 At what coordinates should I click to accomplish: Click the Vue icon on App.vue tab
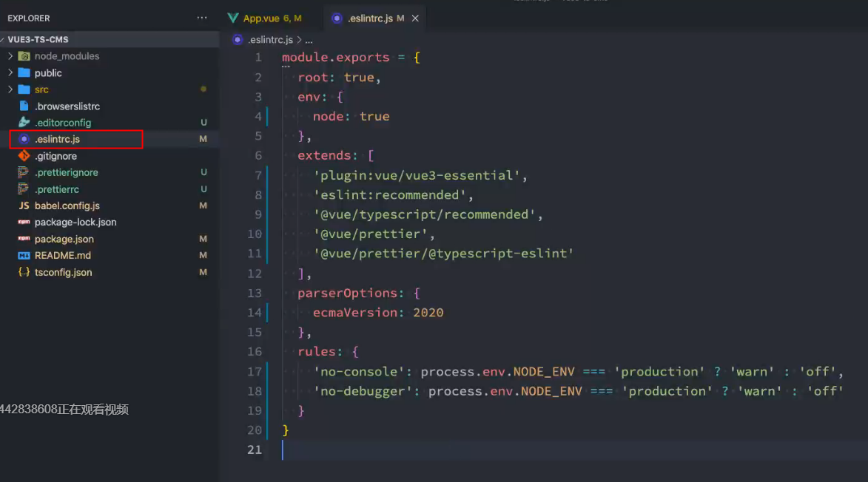(233, 18)
